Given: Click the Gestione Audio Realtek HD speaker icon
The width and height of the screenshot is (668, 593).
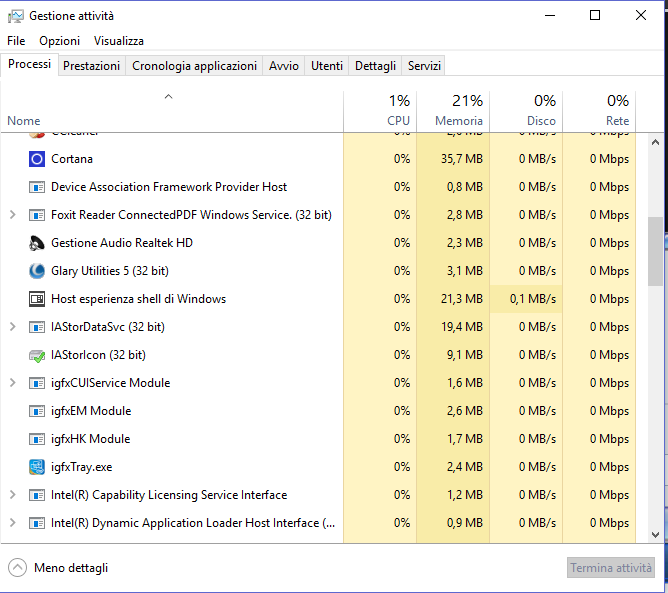Looking at the screenshot, I should 37,243.
